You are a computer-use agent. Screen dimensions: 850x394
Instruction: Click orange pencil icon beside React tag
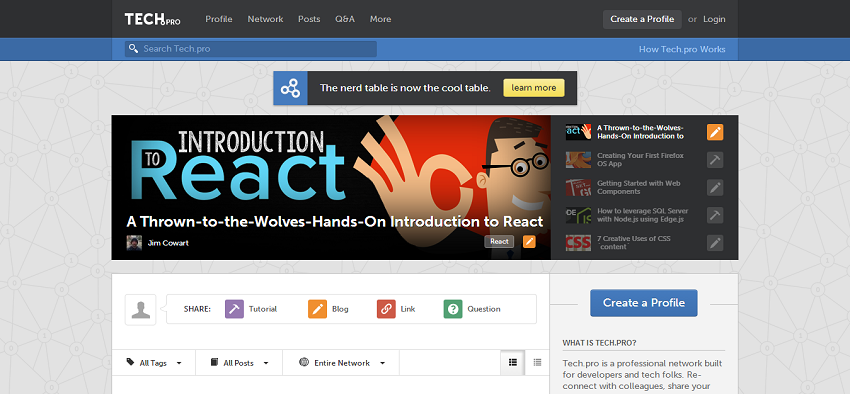(x=529, y=241)
